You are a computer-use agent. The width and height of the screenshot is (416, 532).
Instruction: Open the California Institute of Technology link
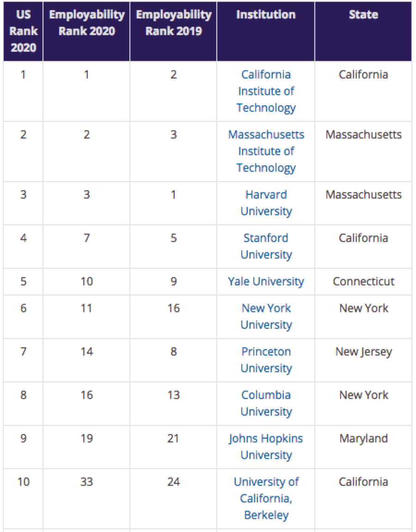266,91
